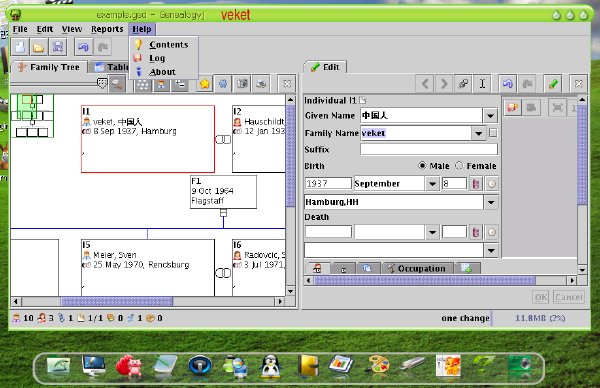Choose About from the Help menu
The image size is (600, 388).
point(164,72)
